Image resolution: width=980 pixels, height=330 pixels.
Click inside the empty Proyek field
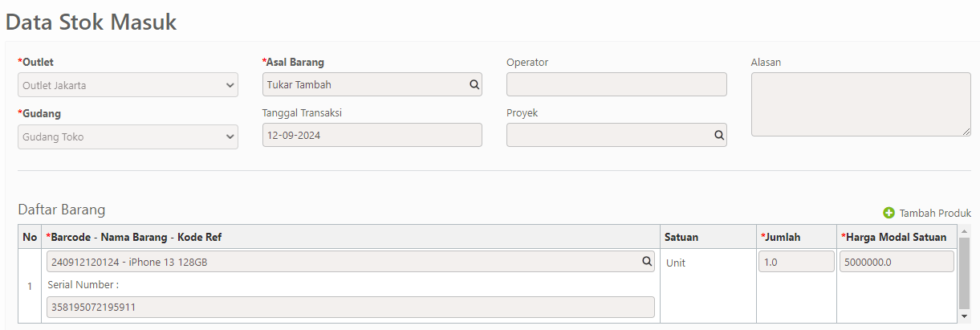pos(616,135)
